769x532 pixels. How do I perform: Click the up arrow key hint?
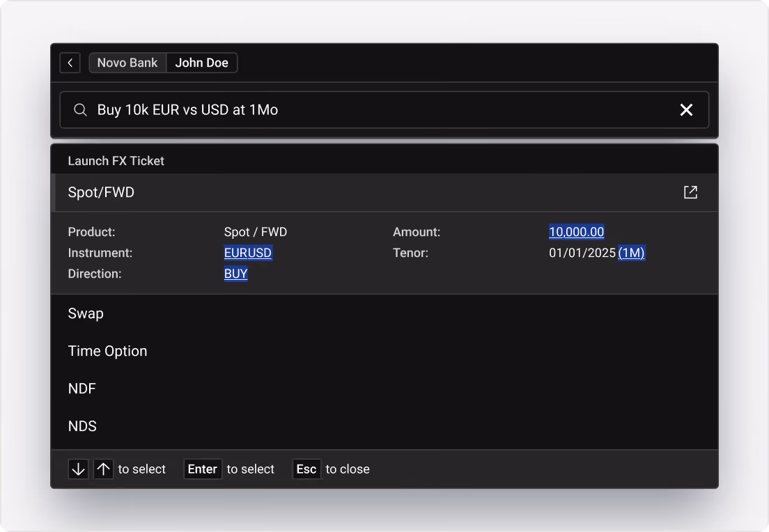(x=104, y=469)
